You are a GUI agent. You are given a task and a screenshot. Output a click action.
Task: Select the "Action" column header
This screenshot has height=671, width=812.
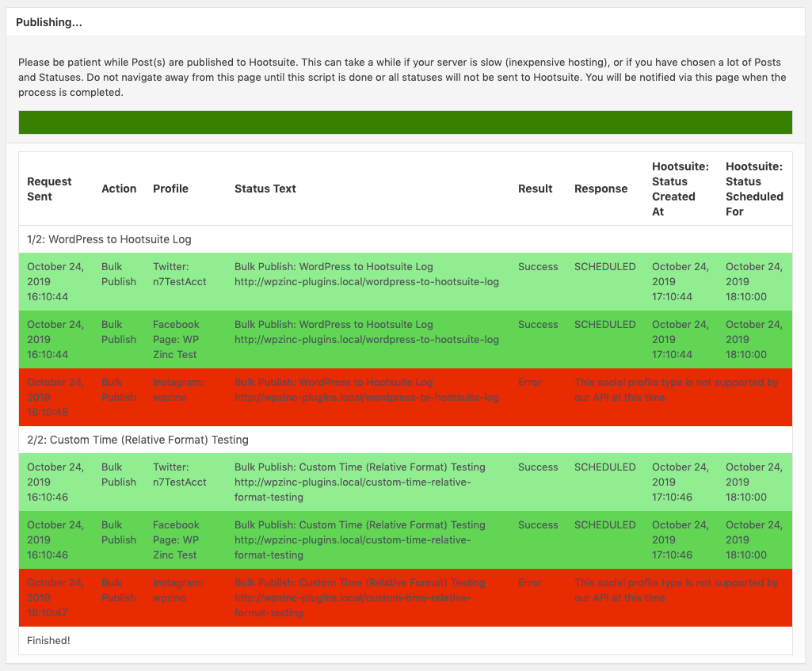119,189
